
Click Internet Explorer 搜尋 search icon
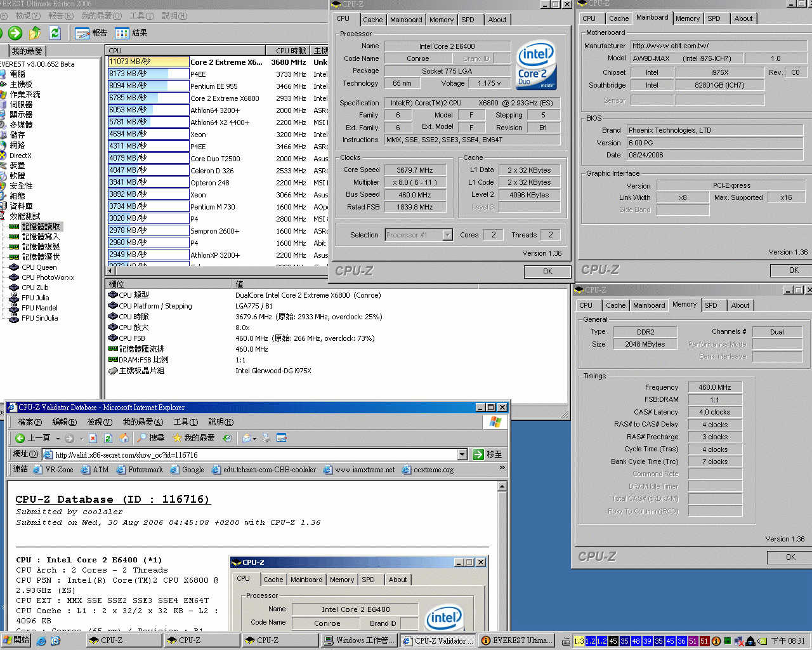pyautogui.click(x=150, y=438)
